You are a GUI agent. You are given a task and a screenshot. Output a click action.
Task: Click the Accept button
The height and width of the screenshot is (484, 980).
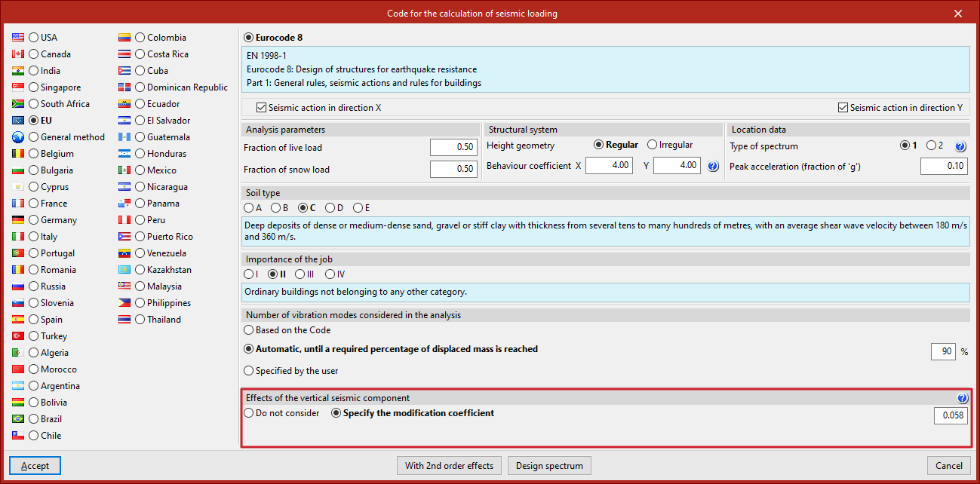[x=35, y=466]
